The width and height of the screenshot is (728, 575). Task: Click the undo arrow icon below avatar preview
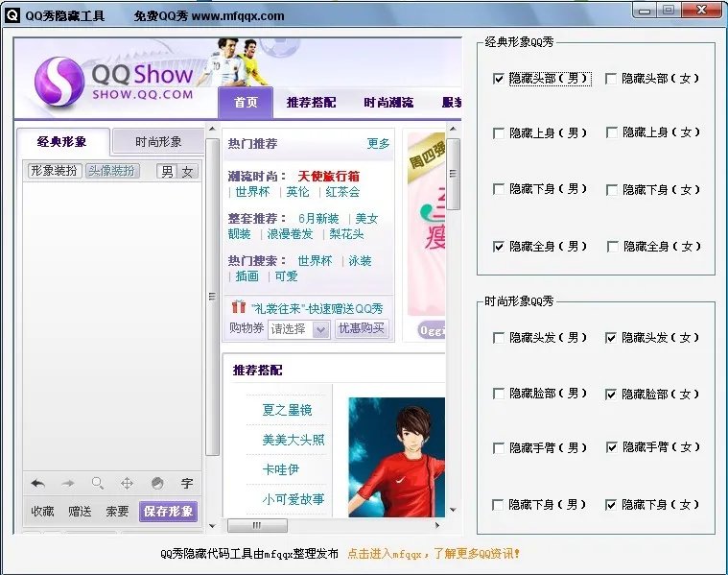point(38,484)
